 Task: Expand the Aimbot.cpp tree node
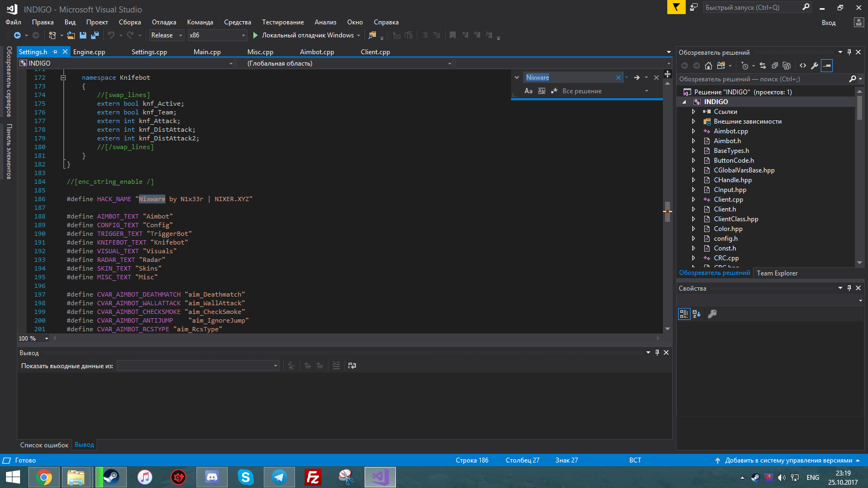coord(693,131)
